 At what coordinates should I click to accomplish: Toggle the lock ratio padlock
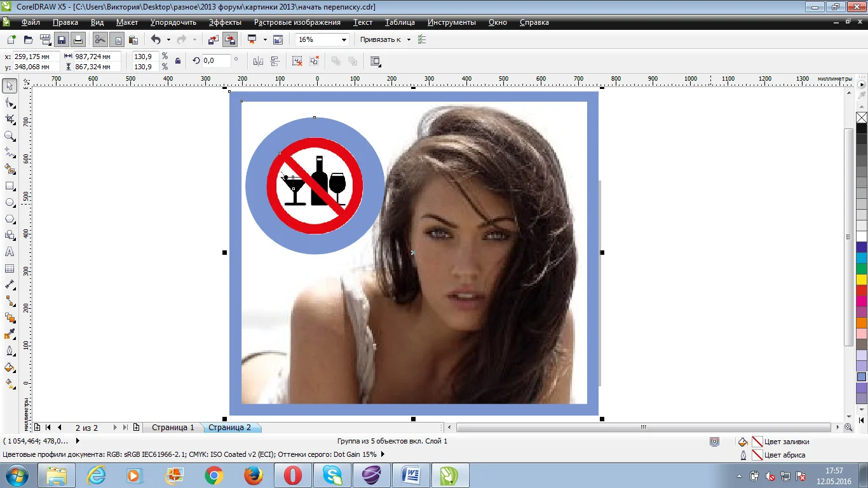[178, 61]
